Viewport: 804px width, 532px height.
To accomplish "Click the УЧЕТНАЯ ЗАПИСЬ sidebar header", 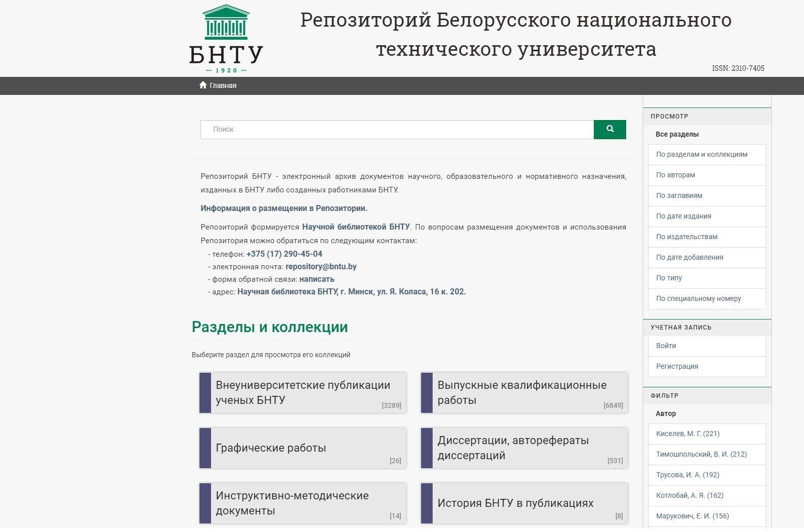I will pos(681,327).
